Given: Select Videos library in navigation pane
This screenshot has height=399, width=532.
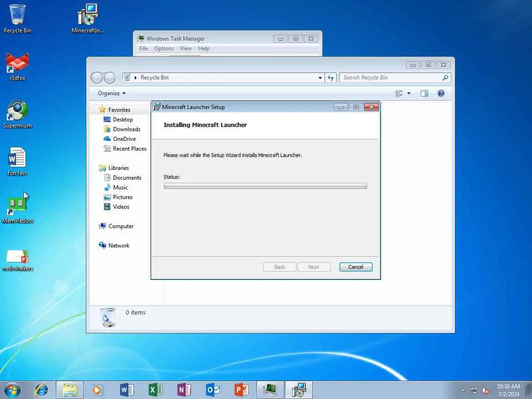Looking at the screenshot, I should (x=116, y=206).
